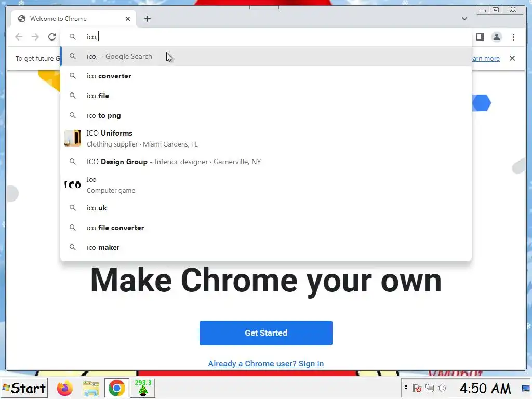This screenshot has width=532, height=399.
Task: Open the profile avatar icon
Action: tap(496, 37)
